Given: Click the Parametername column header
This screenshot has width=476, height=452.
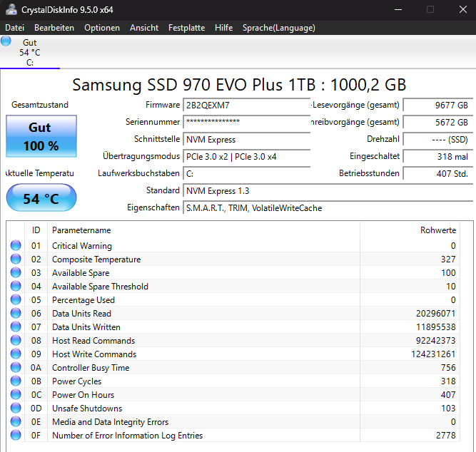Looking at the screenshot, I should [x=203, y=230].
